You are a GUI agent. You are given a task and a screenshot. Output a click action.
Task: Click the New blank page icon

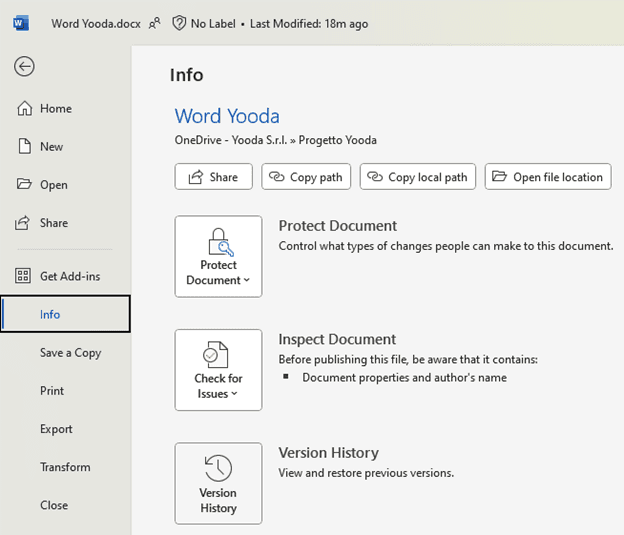pos(25,146)
